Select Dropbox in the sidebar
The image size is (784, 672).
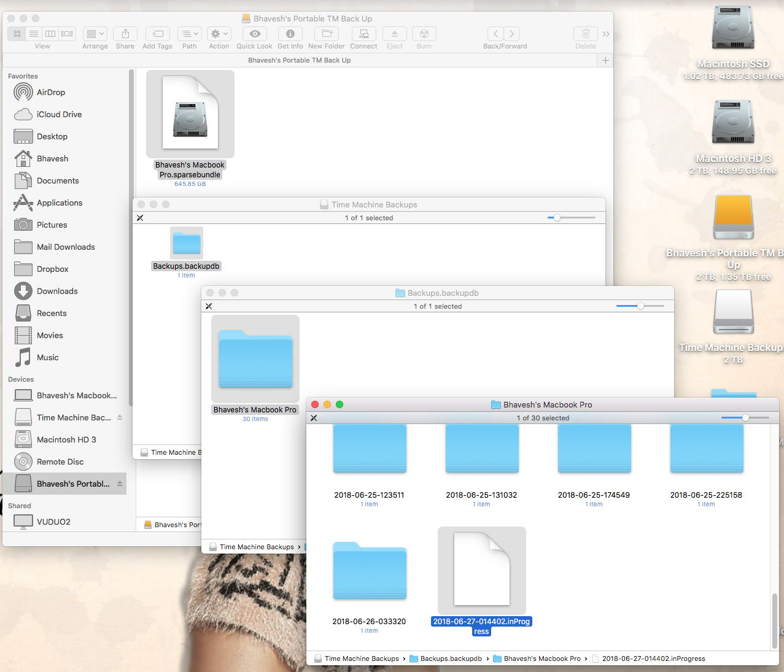(x=66, y=269)
